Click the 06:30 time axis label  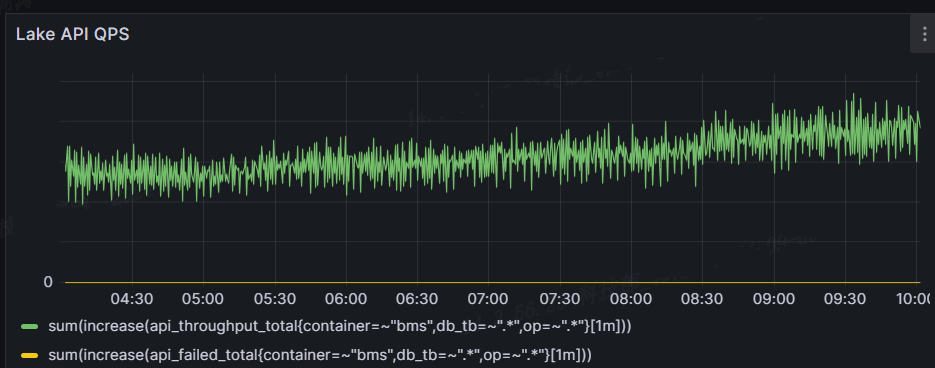[417, 298]
